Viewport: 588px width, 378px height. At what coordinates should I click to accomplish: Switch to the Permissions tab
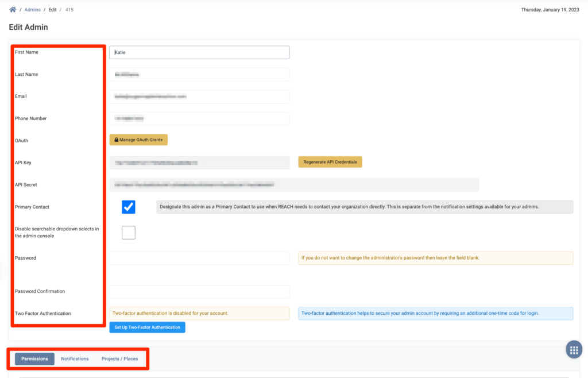tap(34, 359)
